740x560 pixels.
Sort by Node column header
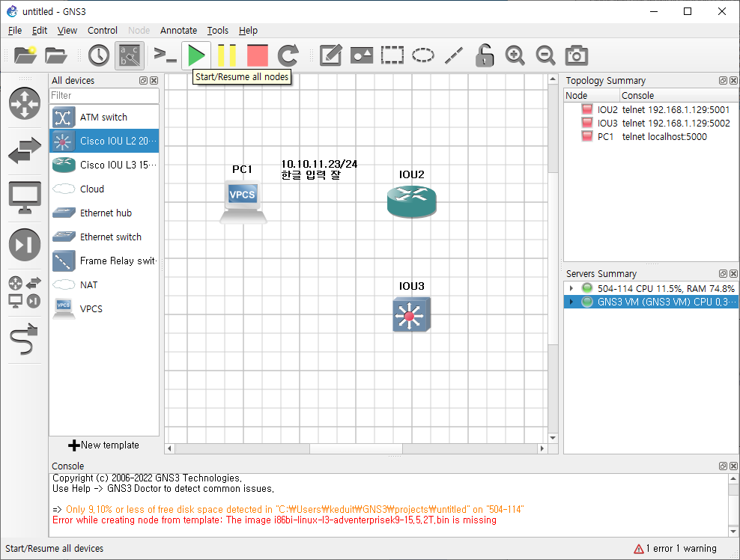coord(592,95)
